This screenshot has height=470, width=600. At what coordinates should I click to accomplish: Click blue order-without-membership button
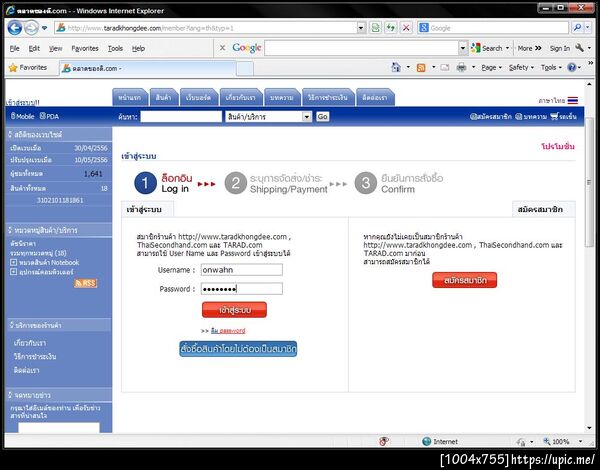click(x=238, y=349)
